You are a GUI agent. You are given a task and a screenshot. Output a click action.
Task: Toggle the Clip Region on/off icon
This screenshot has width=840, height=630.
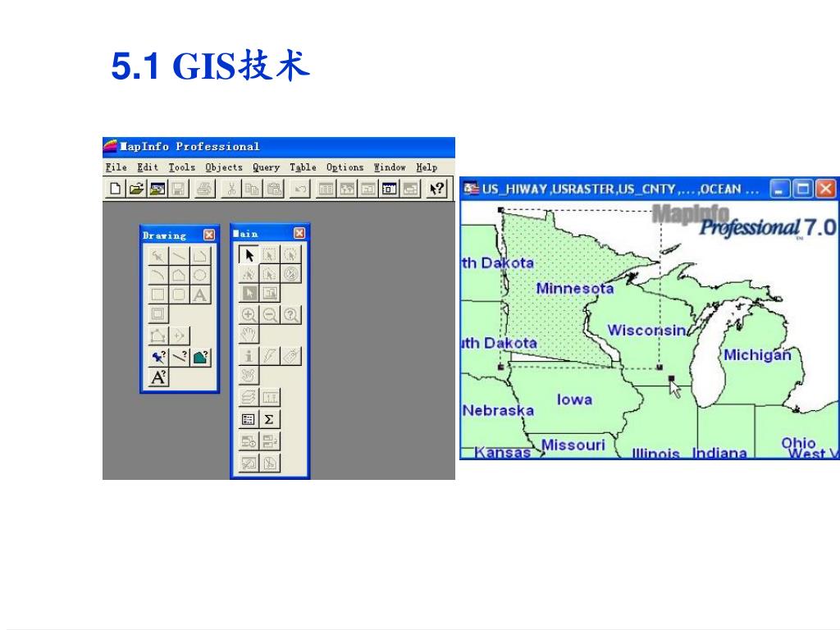(x=249, y=463)
